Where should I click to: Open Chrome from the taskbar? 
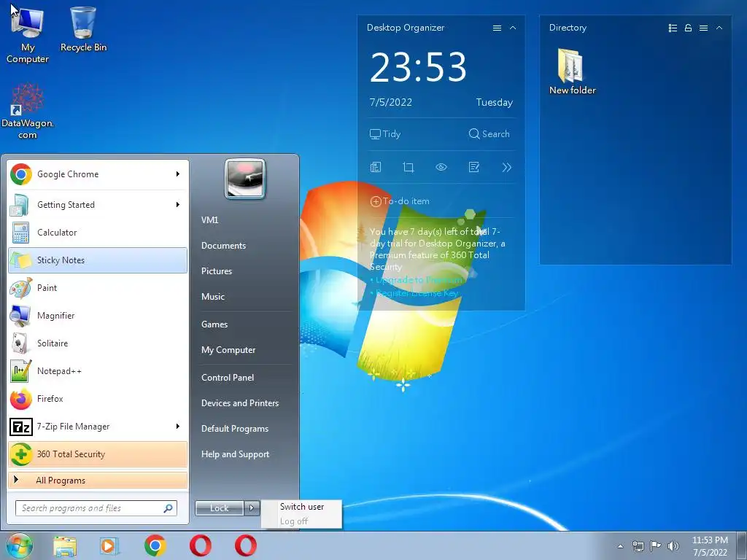(x=155, y=546)
